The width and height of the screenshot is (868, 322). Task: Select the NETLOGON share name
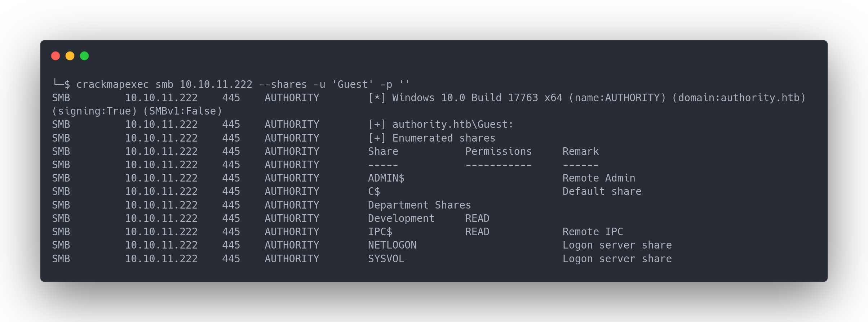click(x=392, y=245)
